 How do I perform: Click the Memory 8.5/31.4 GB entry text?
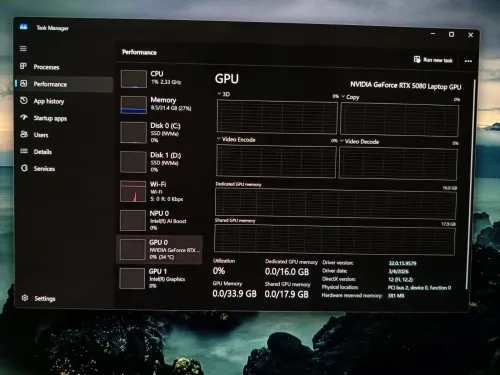point(171,108)
